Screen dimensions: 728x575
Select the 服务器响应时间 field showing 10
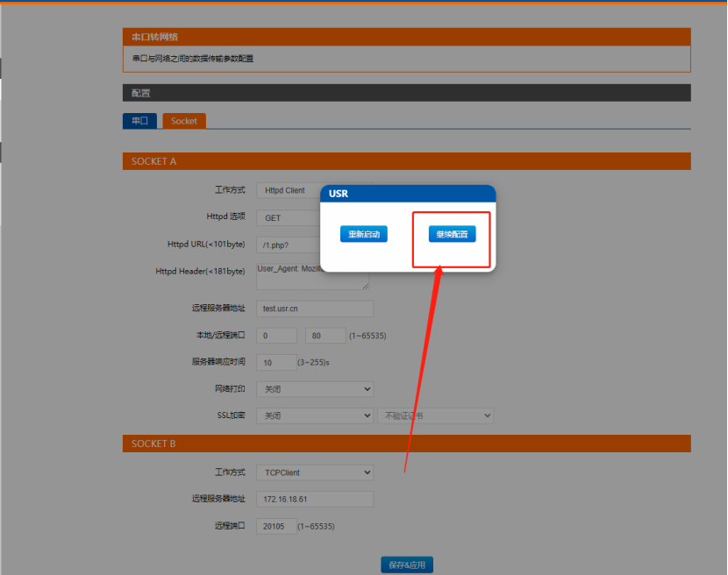(275, 362)
